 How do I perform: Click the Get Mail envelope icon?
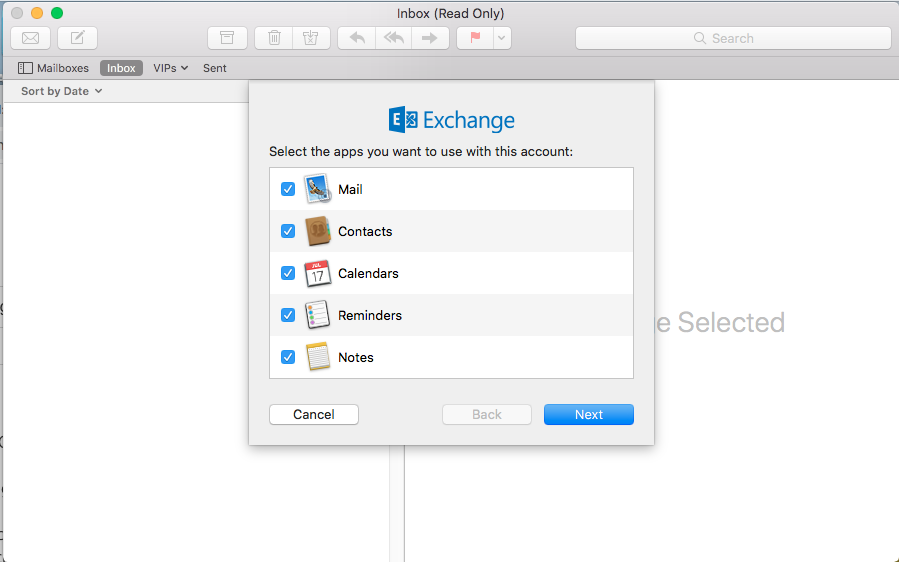pos(30,38)
